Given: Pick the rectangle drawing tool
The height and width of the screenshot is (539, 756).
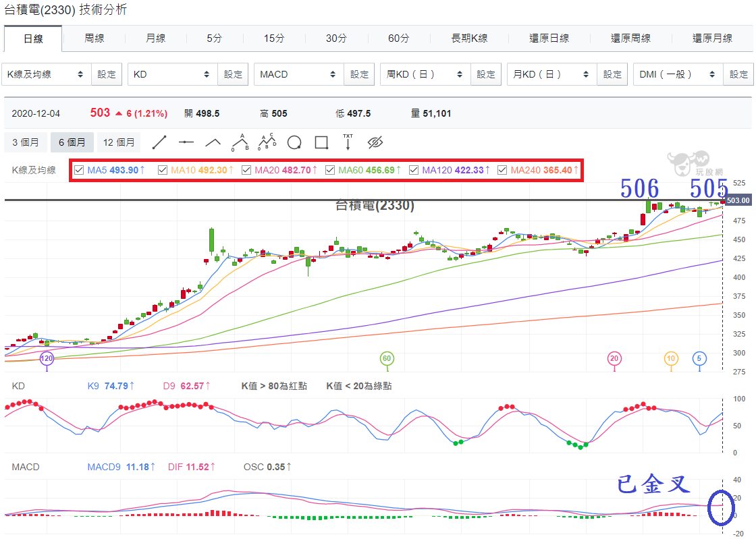Looking at the screenshot, I should coord(321,142).
